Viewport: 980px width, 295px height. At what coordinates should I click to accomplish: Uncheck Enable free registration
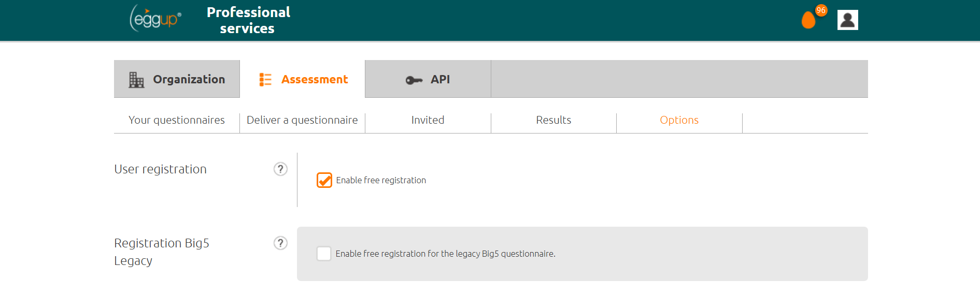click(324, 180)
